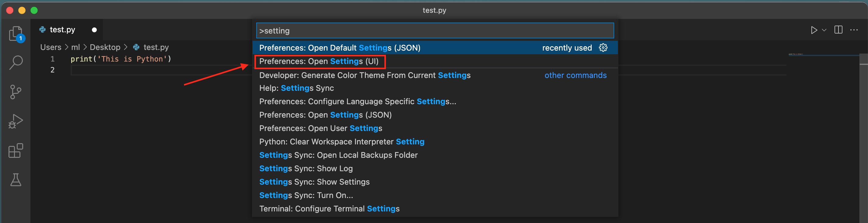The image size is (868, 223).
Task: Open the Explorer view in activity bar
Action: 16,34
